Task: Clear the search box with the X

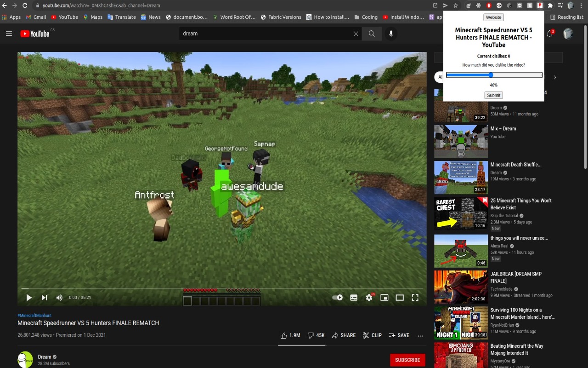Action: pyautogui.click(x=356, y=34)
